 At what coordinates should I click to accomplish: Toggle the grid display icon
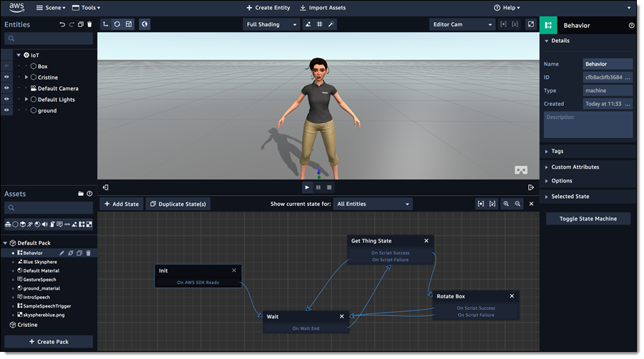coord(319,24)
